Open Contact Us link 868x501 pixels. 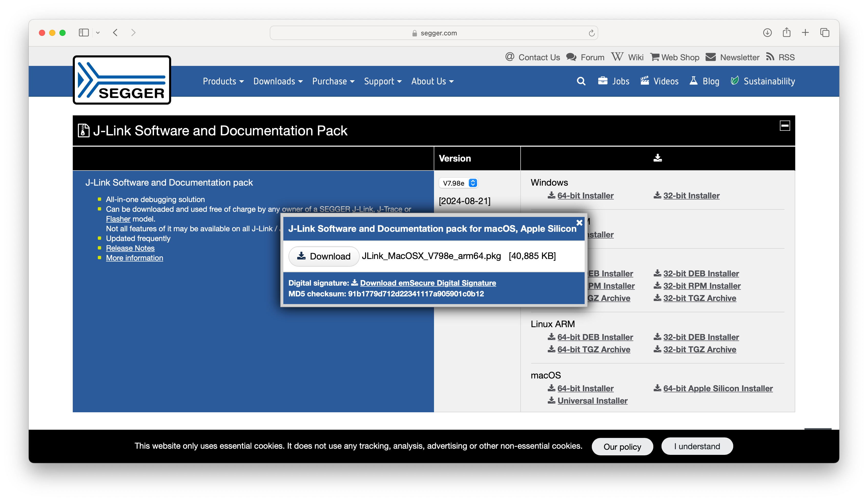[x=532, y=57]
